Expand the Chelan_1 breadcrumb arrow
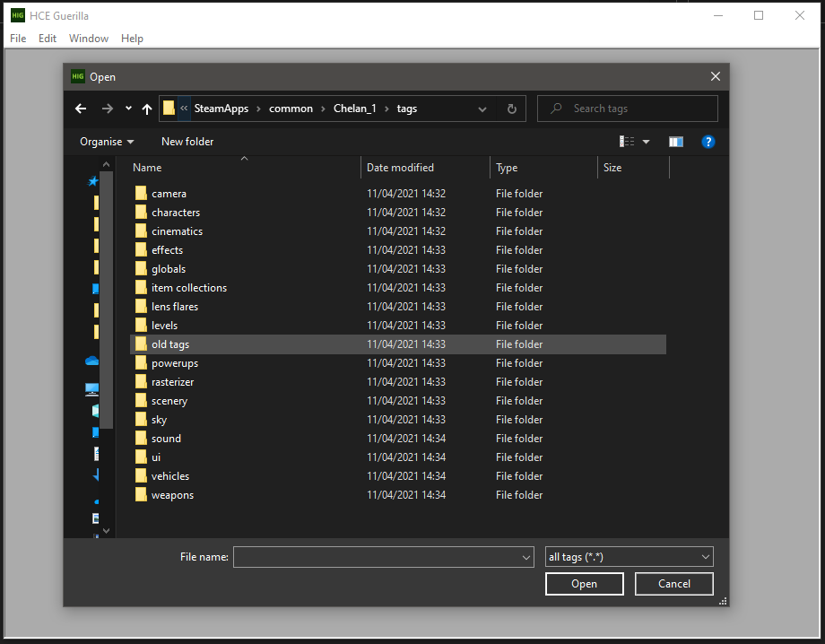 [386, 109]
